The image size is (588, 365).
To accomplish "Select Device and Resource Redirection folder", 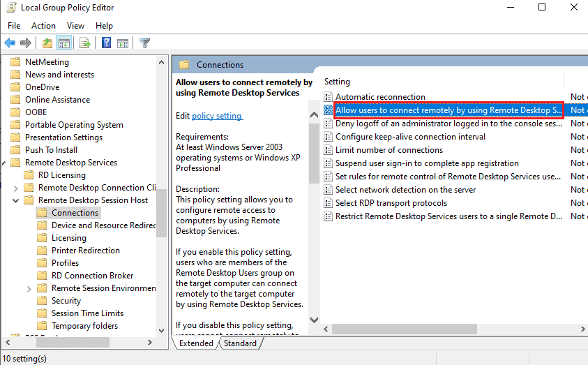I will coord(103,225).
